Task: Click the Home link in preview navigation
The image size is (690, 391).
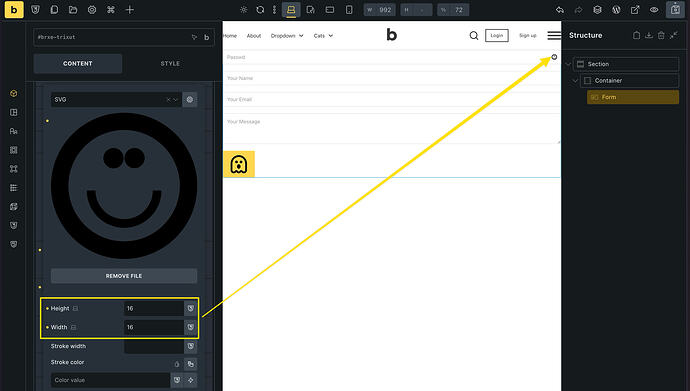Action: [230, 36]
